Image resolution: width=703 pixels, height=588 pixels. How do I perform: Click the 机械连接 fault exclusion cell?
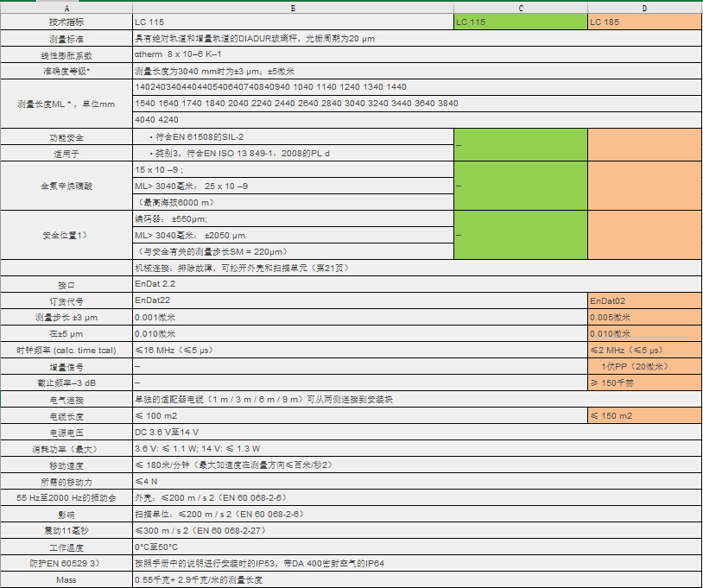(417, 268)
